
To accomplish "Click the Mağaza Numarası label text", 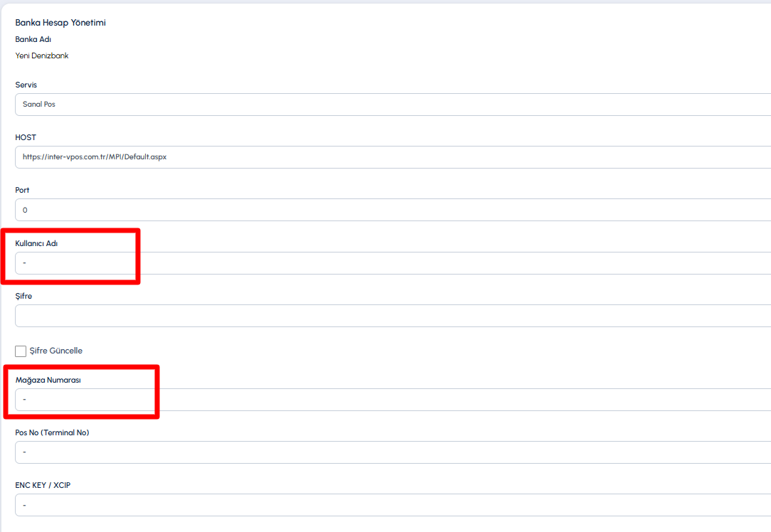I will 48,380.
